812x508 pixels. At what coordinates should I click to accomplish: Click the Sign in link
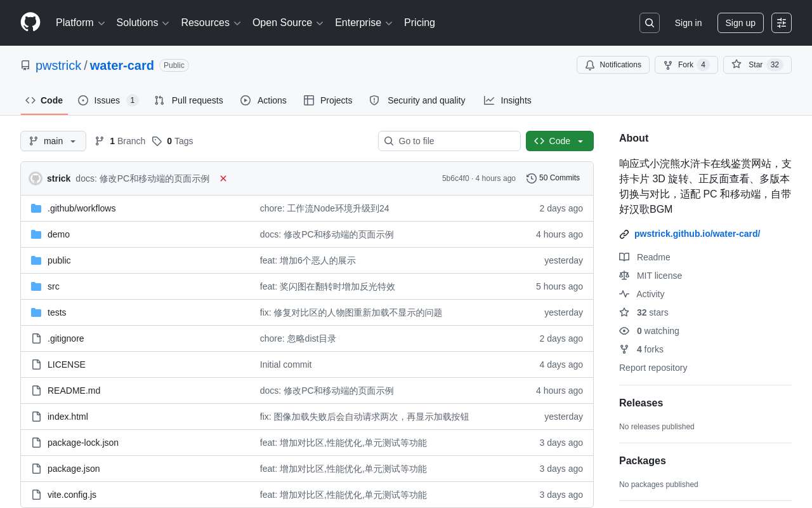coord(688,23)
